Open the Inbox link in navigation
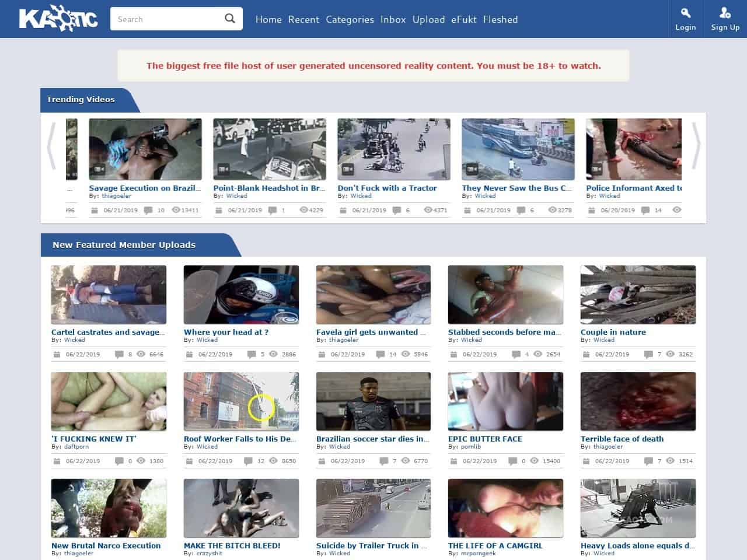 point(393,19)
